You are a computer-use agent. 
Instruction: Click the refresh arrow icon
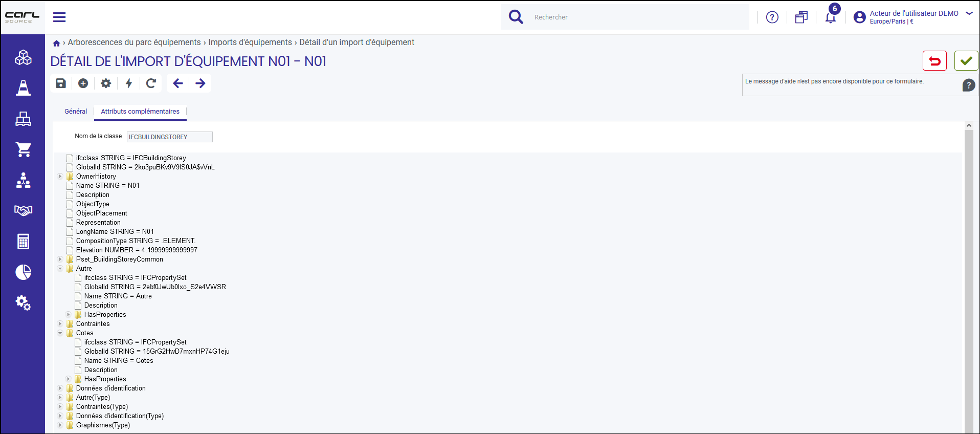[151, 83]
